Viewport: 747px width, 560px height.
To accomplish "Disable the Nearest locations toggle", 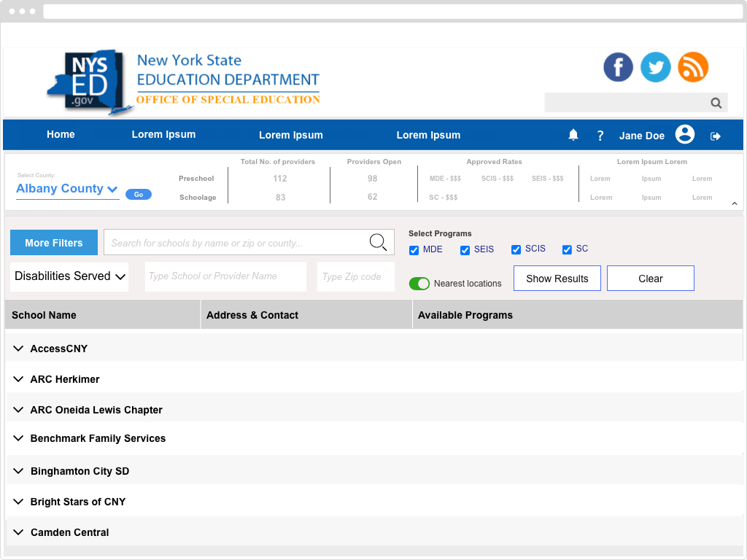I will tap(419, 284).
